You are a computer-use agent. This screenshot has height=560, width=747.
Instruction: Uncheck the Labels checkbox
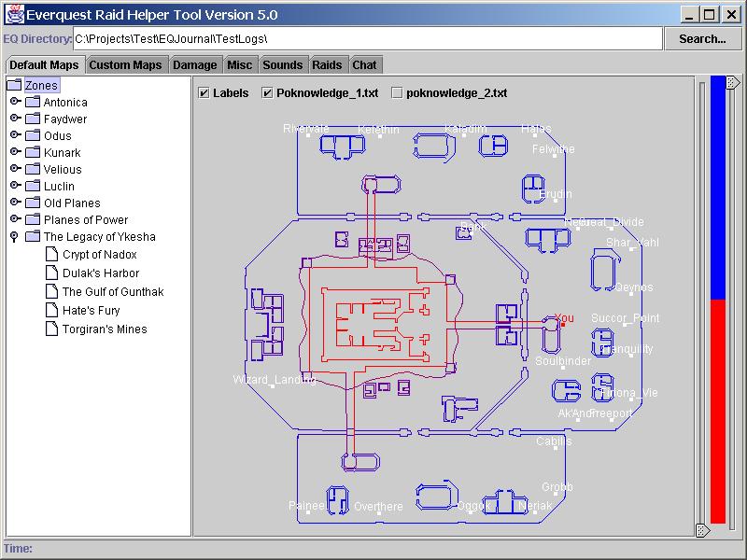[204, 92]
